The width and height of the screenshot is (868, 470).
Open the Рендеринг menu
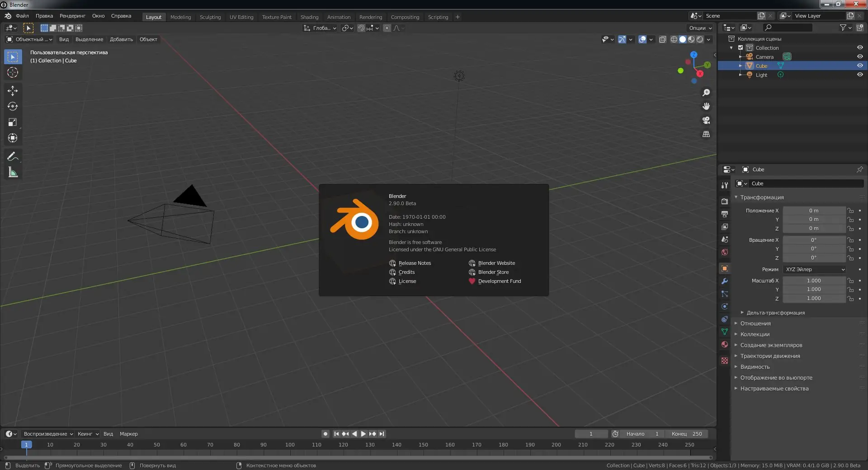coord(72,16)
